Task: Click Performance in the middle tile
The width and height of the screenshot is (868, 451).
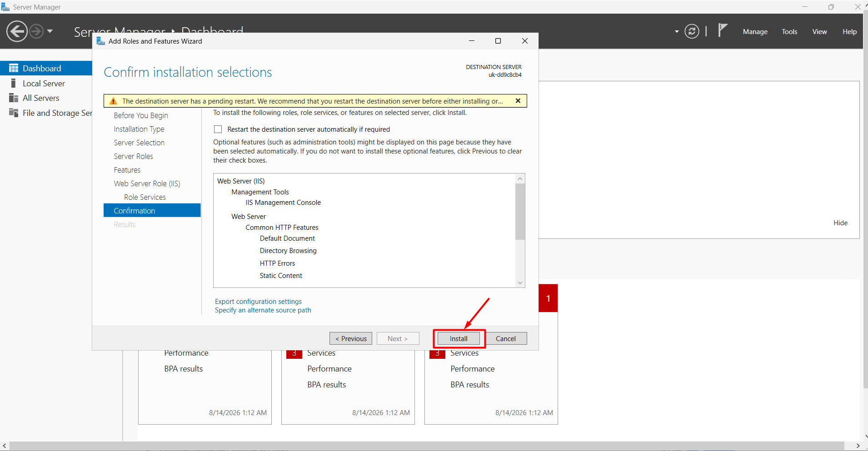Action: click(329, 369)
